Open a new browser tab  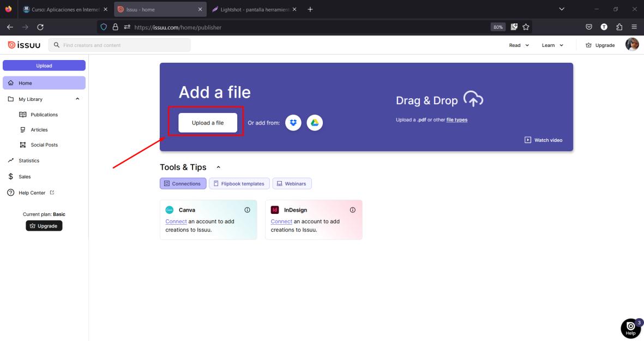(310, 9)
